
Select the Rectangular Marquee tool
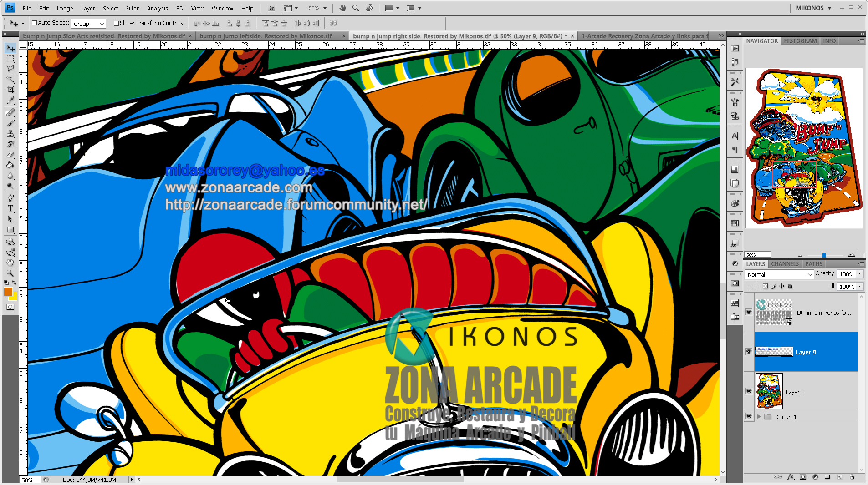tap(10, 59)
